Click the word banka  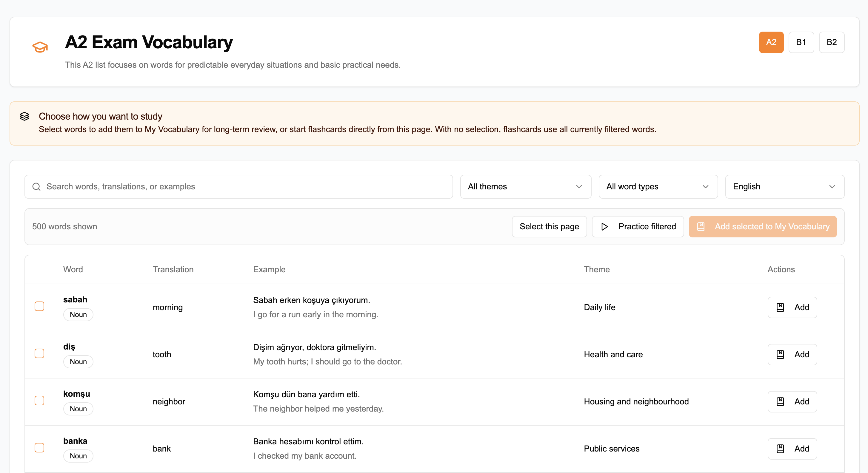(75, 441)
